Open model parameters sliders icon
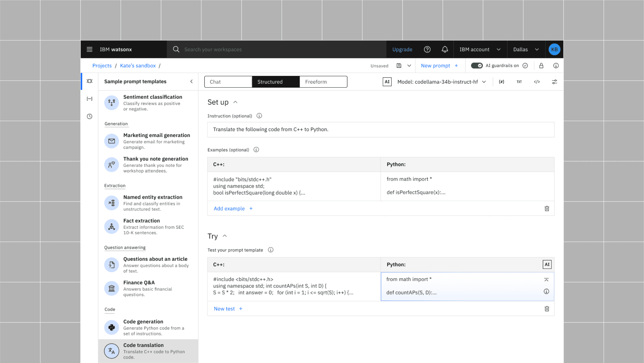 tap(554, 82)
